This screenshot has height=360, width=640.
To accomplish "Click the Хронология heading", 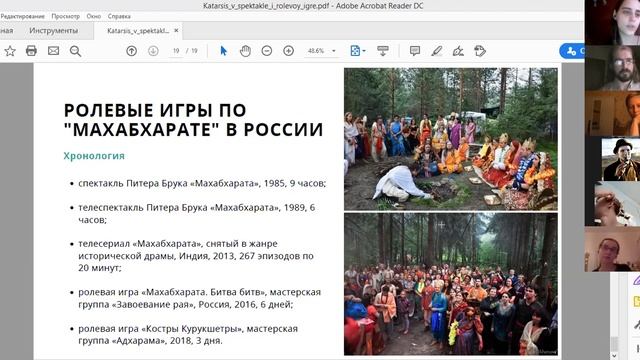I will coord(94,156).
